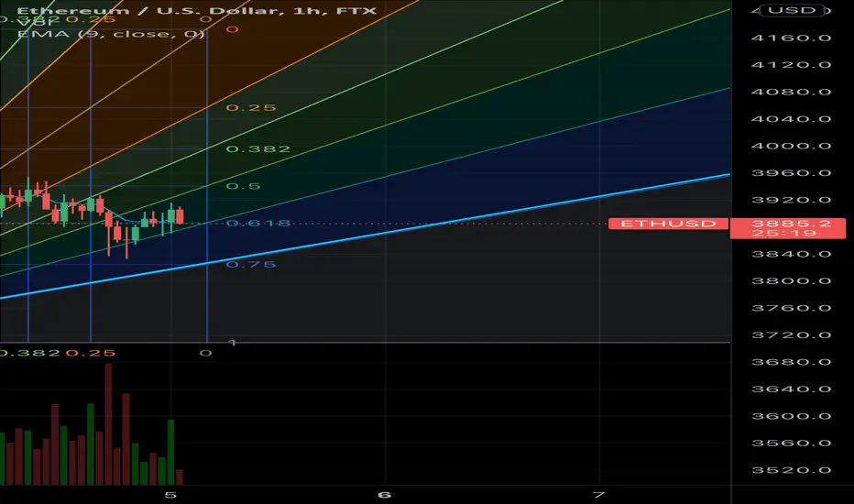Screen dimensions: 854x504
Task: Click date 7 on the time axis
Action: tap(598, 495)
